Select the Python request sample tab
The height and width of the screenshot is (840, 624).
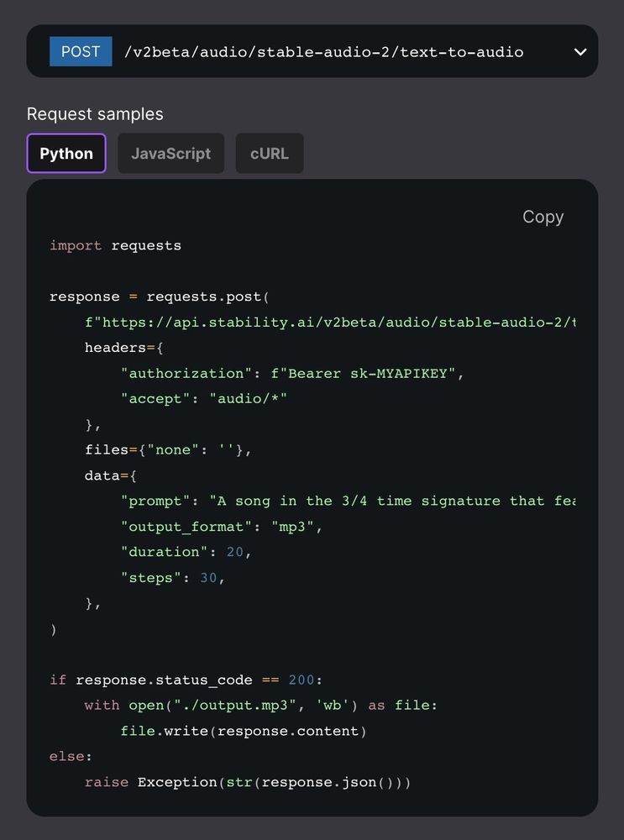click(66, 154)
